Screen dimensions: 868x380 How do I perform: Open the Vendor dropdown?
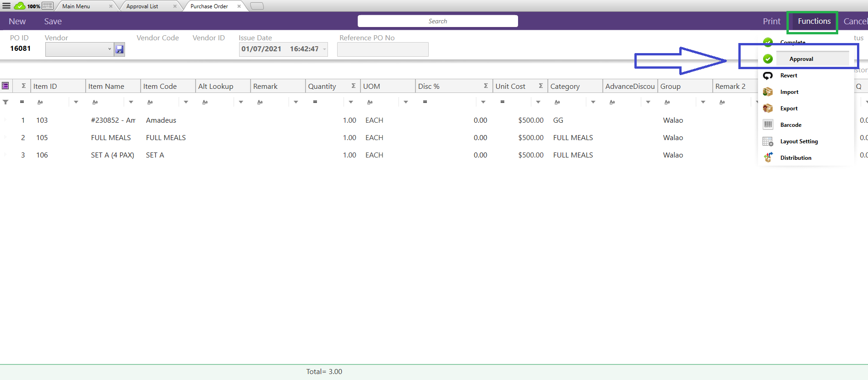point(109,49)
